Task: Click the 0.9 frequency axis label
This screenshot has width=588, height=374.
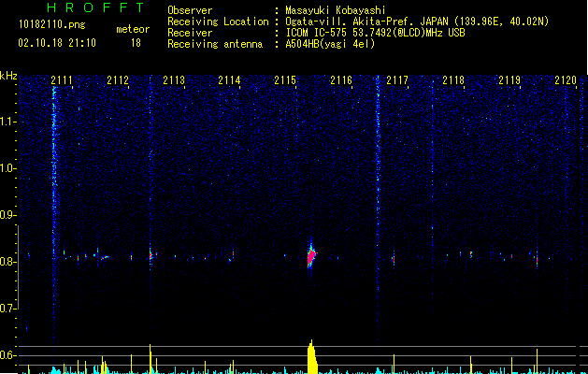Action: (x=8, y=215)
